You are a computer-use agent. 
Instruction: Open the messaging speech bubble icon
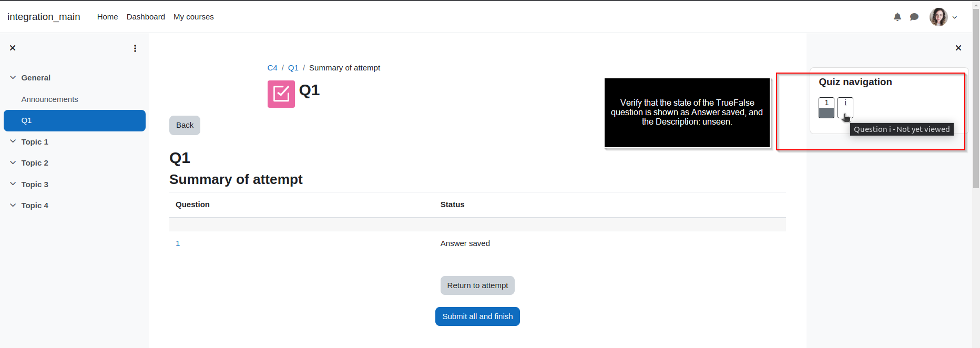point(914,17)
